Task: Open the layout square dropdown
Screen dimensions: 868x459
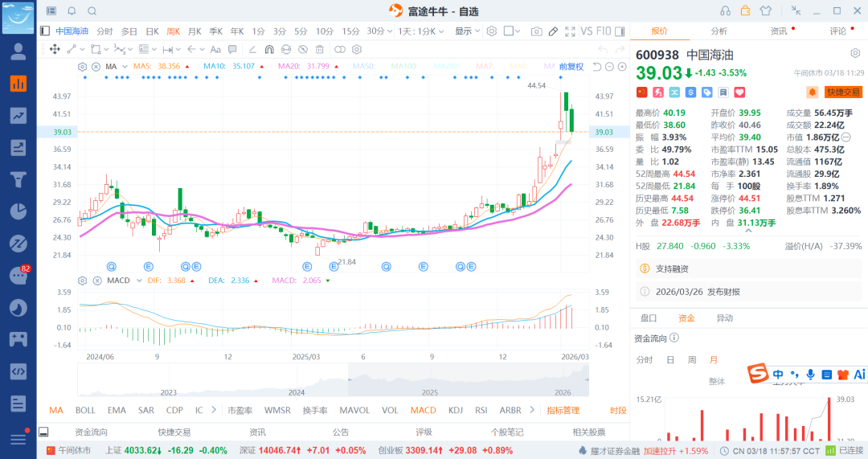Action: (x=512, y=31)
